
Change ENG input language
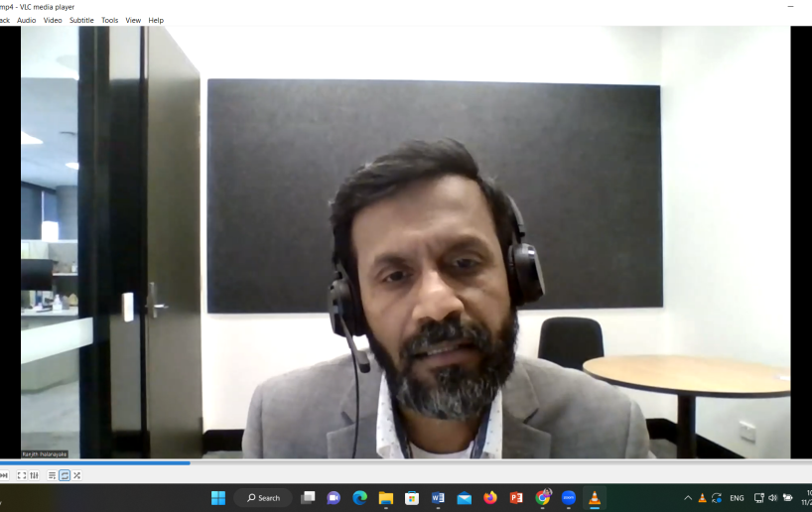[737, 498]
